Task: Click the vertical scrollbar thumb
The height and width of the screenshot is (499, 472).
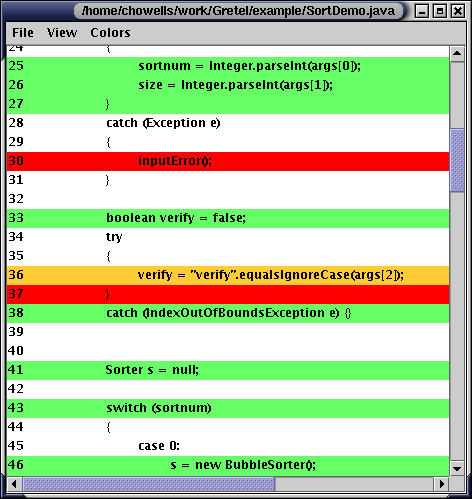Action: click(x=457, y=160)
